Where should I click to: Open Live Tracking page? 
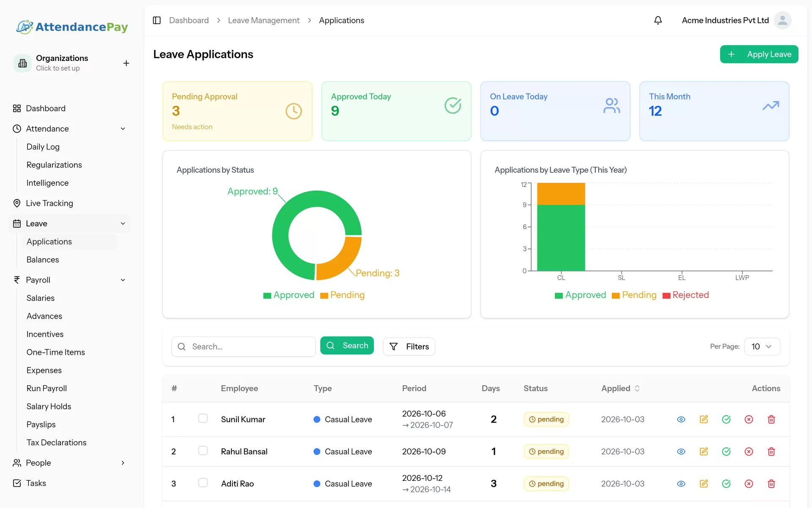49,203
